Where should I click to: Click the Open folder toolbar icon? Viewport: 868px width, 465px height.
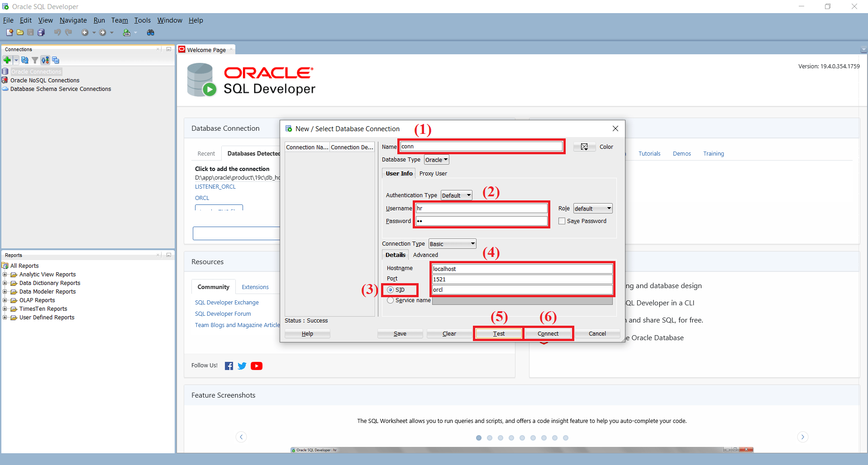coord(20,33)
